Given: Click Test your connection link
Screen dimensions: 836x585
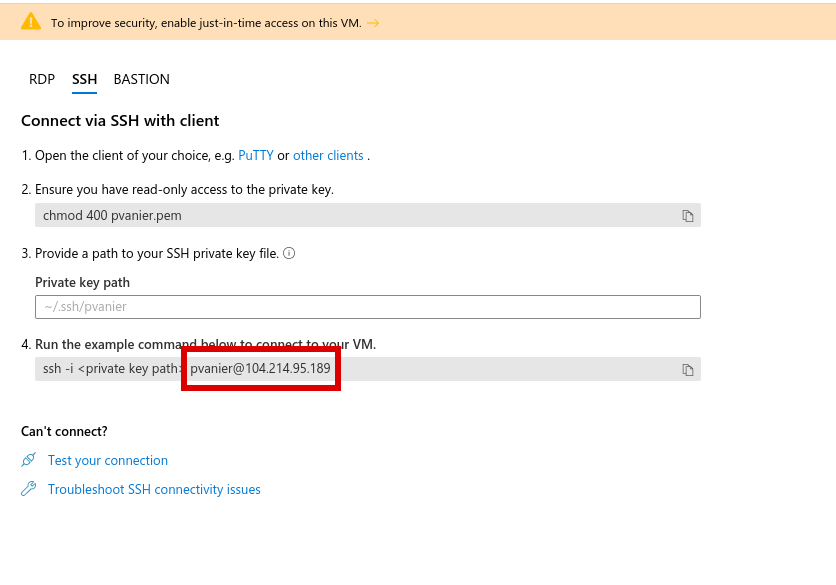Looking at the screenshot, I should click(108, 460).
